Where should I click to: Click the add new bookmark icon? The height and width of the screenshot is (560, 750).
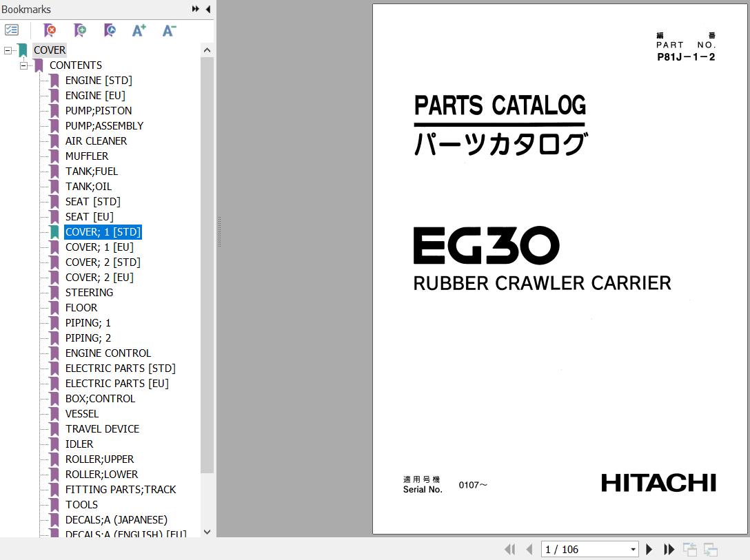tap(80, 30)
